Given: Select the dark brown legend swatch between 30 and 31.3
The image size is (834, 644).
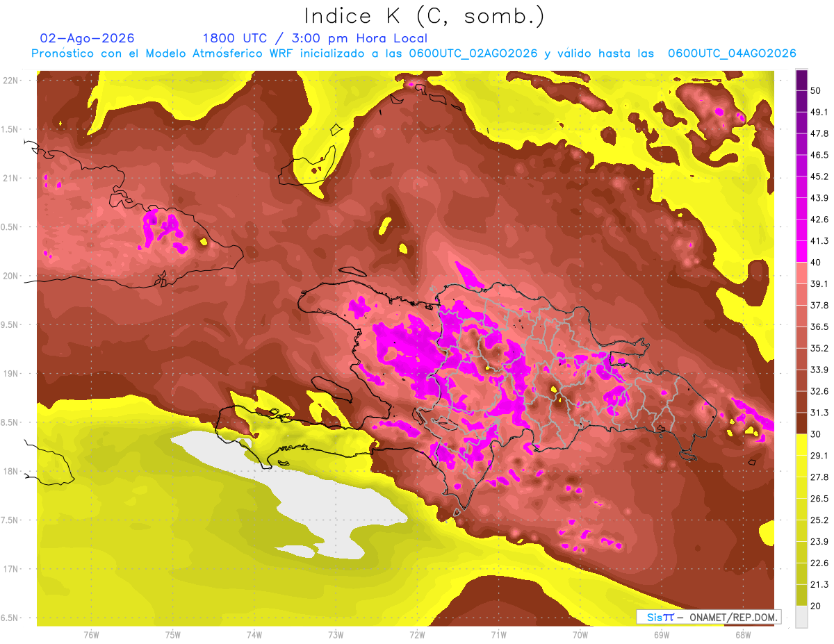Looking at the screenshot, I should tap(801, 423).
